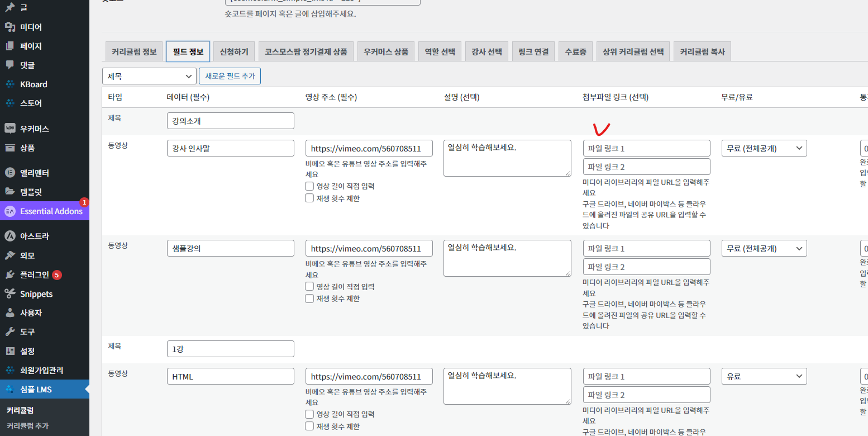Click the 1강 title input field

click(230, 349)
